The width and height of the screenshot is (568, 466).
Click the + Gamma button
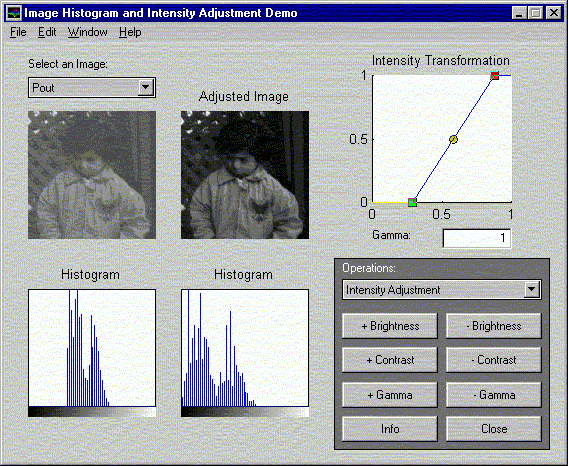[390, 395]
